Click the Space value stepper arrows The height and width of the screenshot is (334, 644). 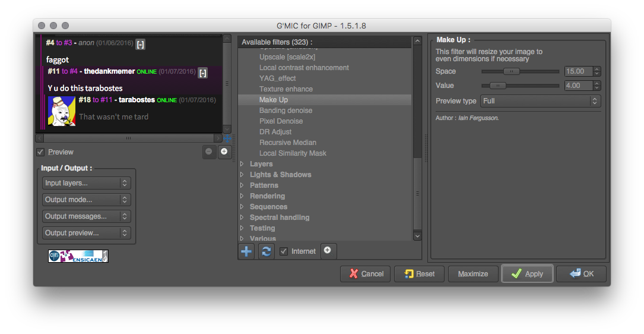597,71
